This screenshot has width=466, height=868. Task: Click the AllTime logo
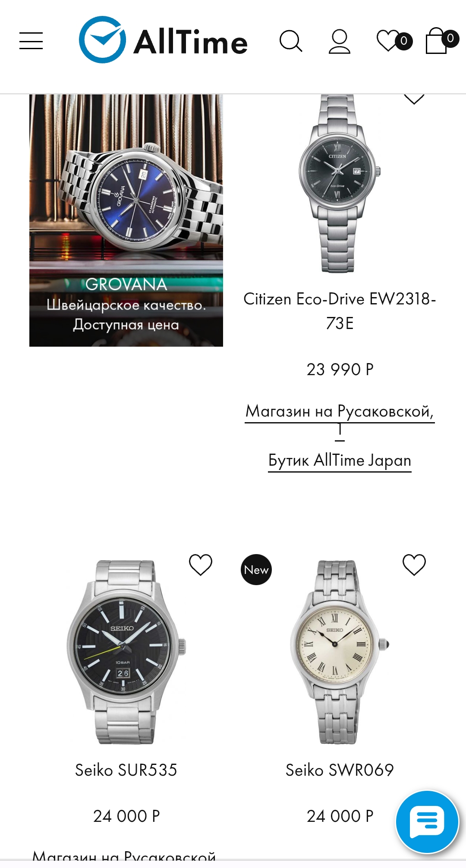(x=163, y=40)
